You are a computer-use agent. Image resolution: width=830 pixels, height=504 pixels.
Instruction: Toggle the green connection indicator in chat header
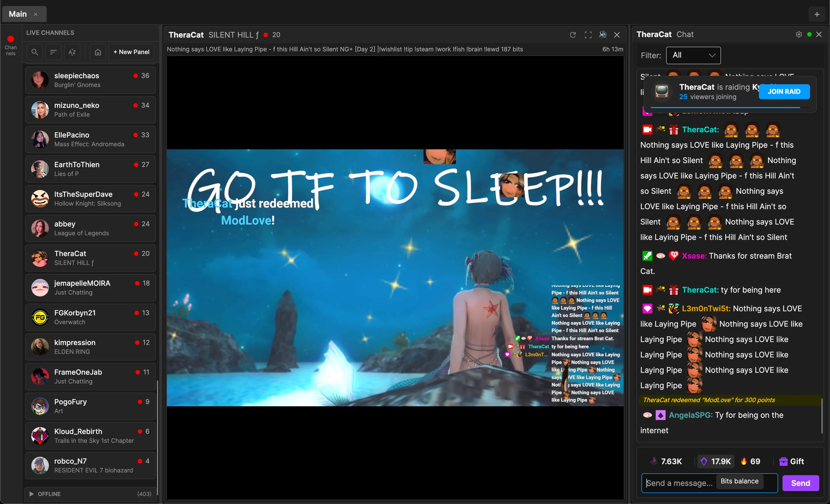(809, 34)
